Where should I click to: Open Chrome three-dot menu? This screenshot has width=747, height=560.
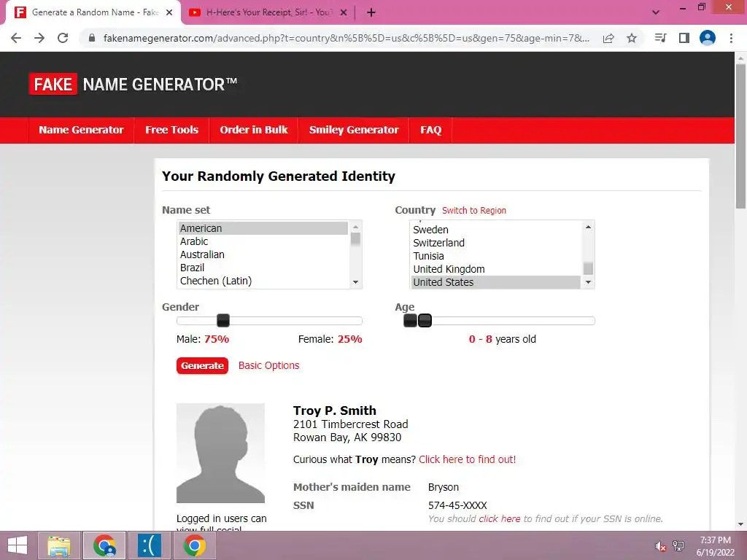point(731,38)
